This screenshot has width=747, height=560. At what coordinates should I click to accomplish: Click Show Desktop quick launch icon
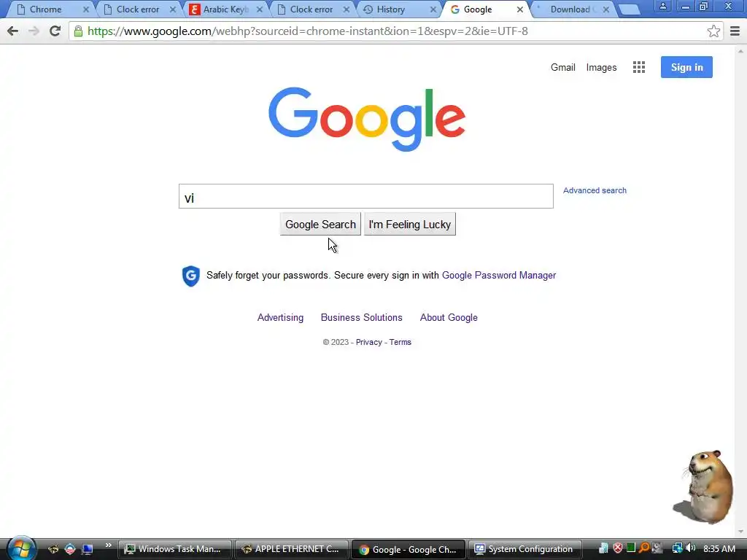[x=88, y=549]
